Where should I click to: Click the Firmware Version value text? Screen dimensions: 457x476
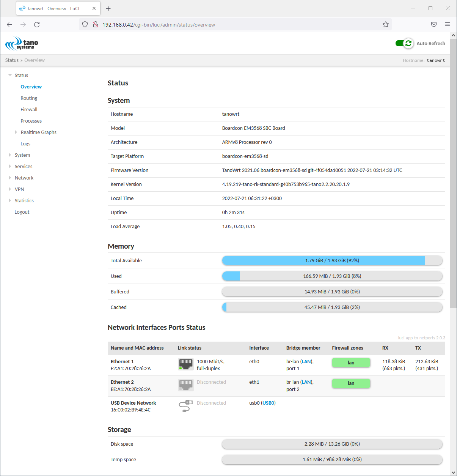point(312,170)
